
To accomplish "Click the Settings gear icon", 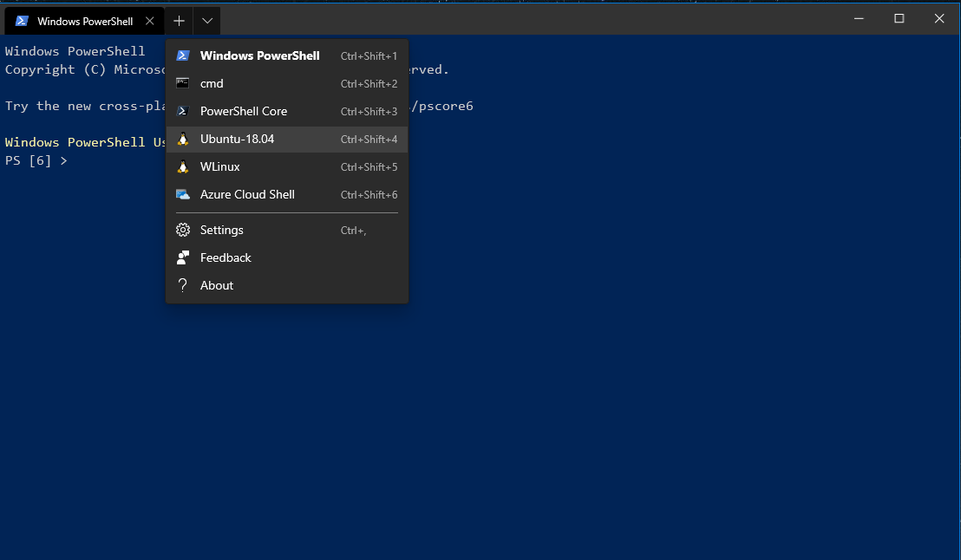I will 183,230.
